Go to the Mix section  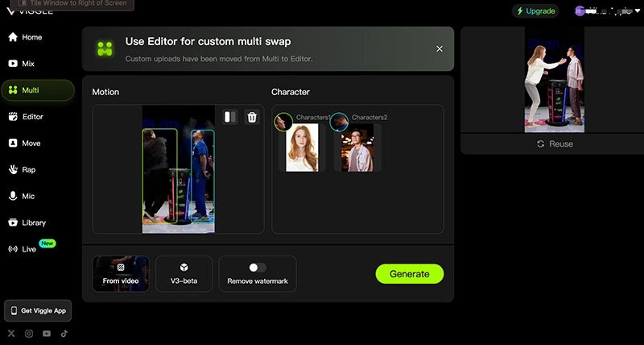tap(22, 64)
